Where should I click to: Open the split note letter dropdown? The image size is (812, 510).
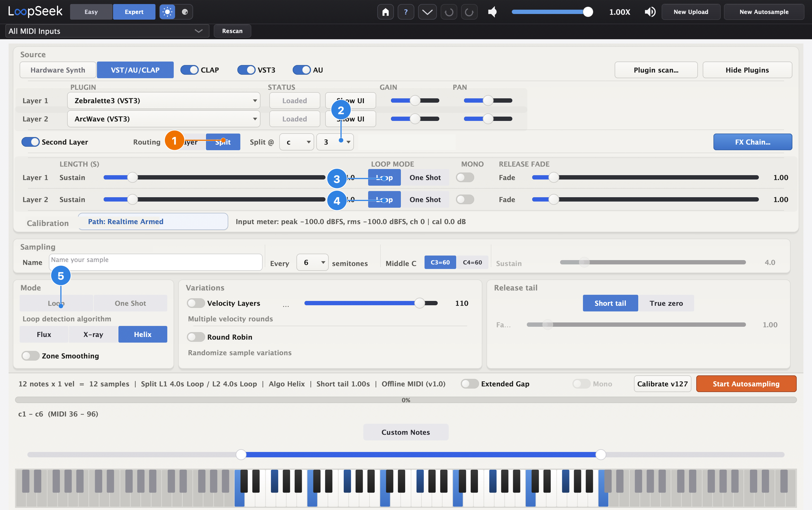[x=297, y=142]
